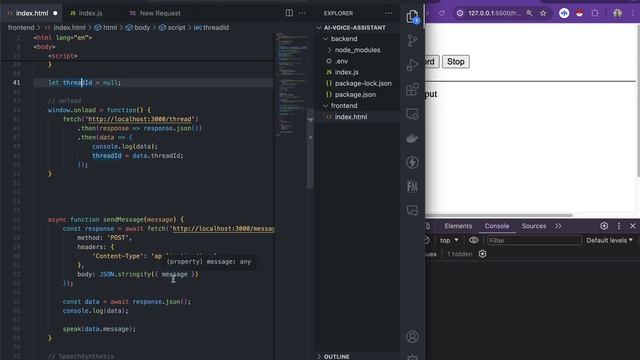
Task: Open the Explorer view in activity bar
Action: 412,17
